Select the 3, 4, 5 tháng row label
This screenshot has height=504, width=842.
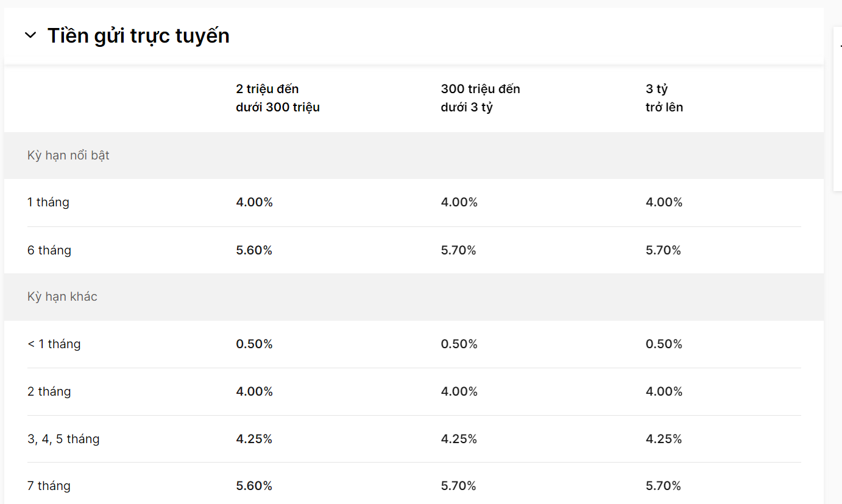(63, 439)
